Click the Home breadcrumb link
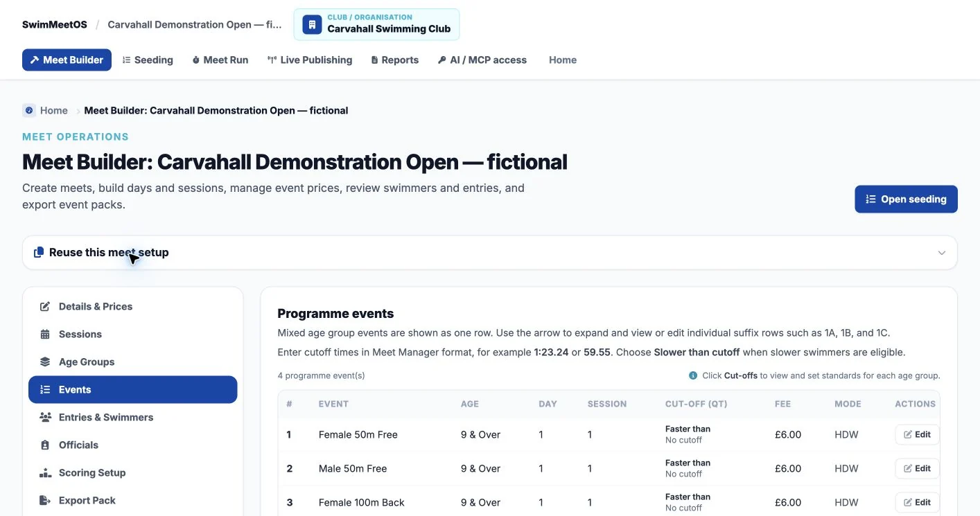 pyautogui.click(x=54, y=110)
